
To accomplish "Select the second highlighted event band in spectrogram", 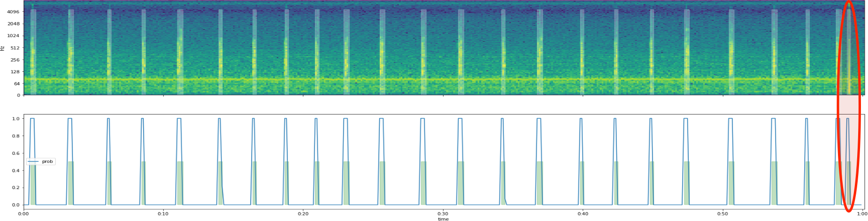I will (71, 52).
